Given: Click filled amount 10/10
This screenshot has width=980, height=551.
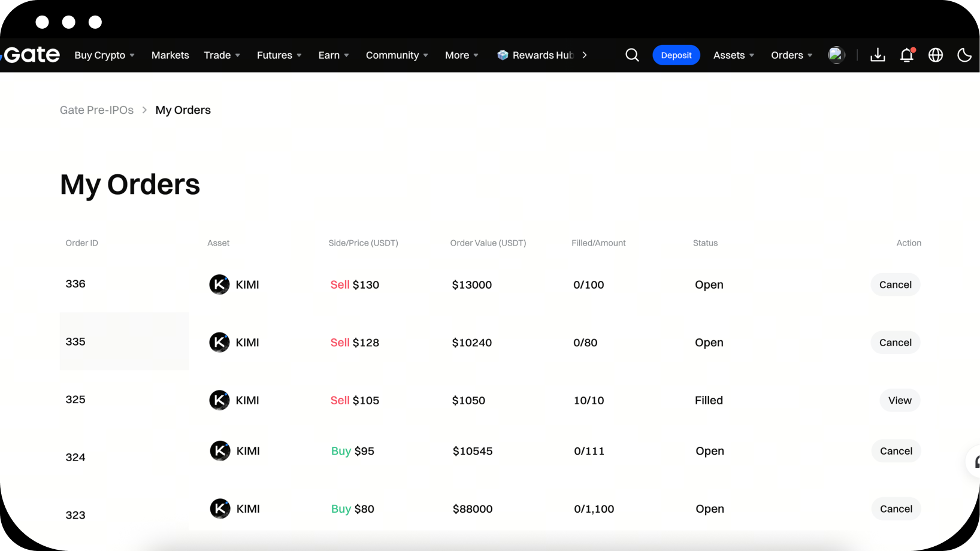Looking at the screenshot, I should point(589,400).
